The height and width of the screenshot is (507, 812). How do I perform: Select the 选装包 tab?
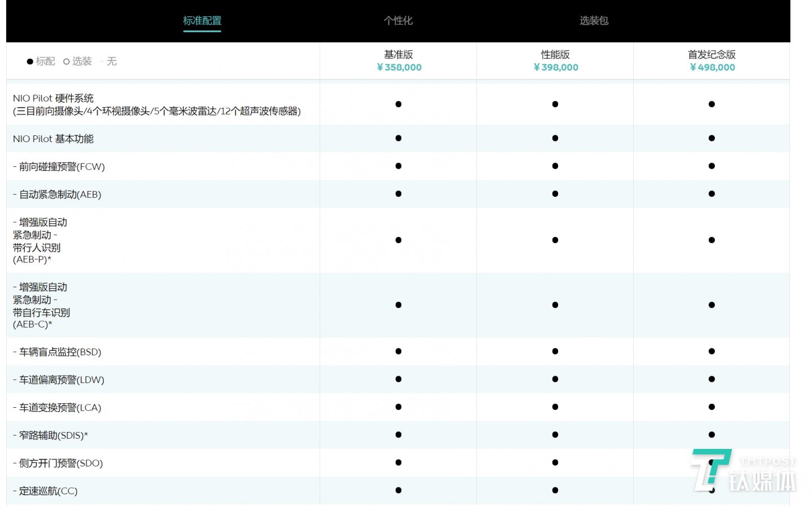[x=594, y=21]
